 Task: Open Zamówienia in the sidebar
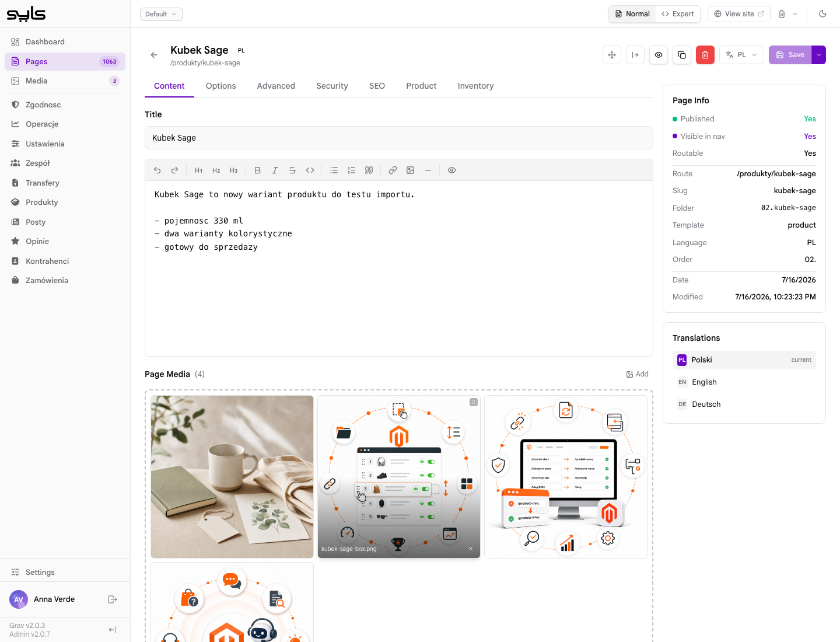coord(65,281)
